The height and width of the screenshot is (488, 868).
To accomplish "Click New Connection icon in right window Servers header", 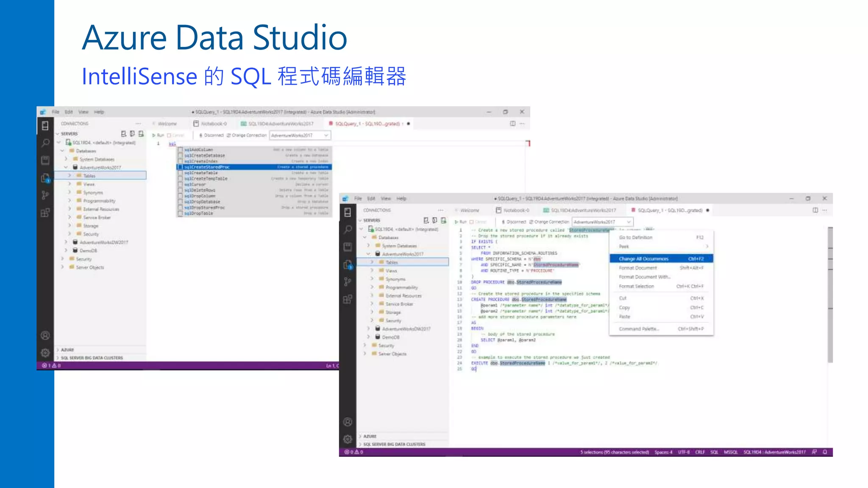I will (x=426, y=220).
